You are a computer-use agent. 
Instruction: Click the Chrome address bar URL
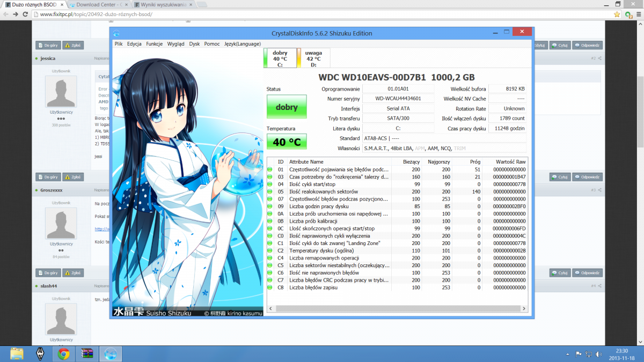click(97, 14)
